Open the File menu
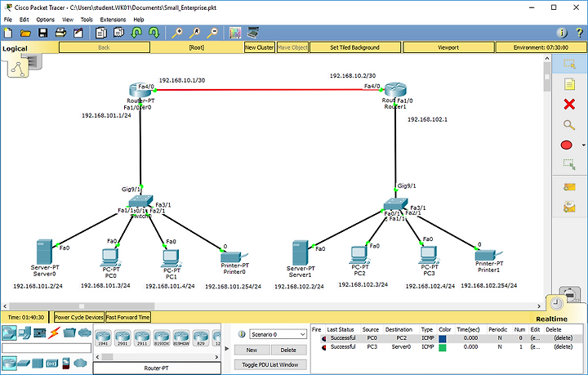The image size is (588, 375). point(8,20)
